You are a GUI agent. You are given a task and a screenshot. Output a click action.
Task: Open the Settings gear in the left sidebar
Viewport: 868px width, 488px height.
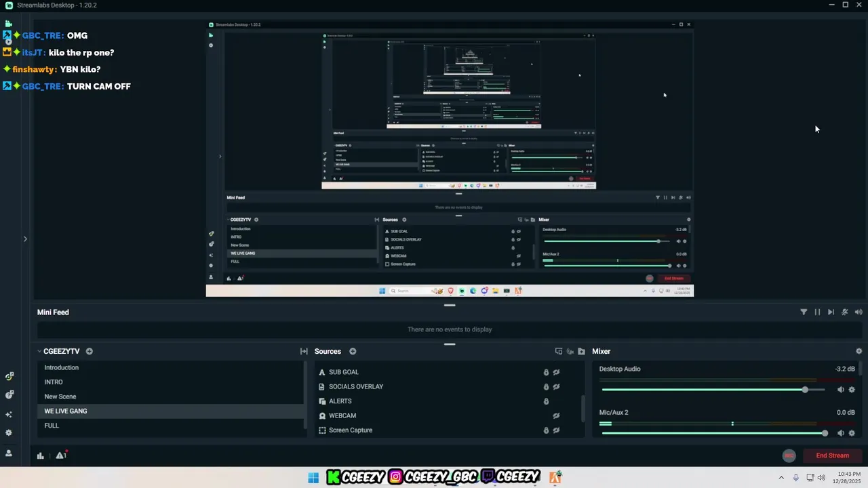click(x=9, y=432)
